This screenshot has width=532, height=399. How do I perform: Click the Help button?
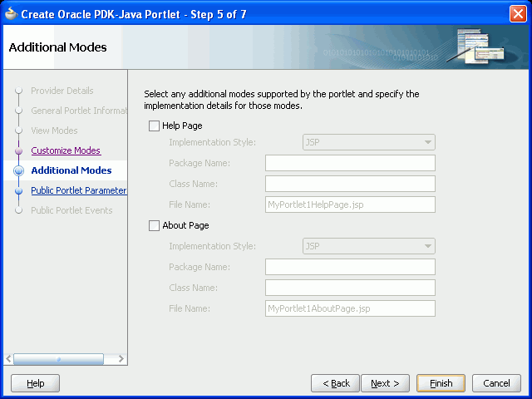coord(35,383)
